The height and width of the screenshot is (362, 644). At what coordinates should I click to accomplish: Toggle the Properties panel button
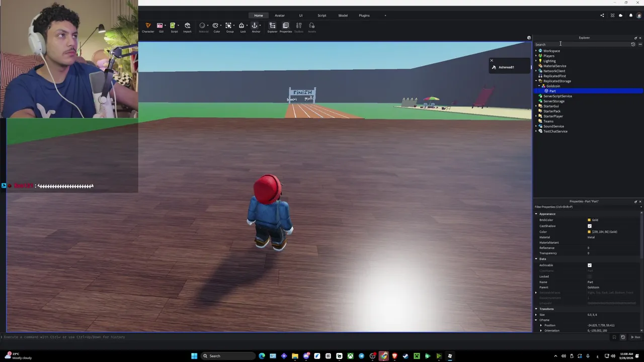point(286,27)
